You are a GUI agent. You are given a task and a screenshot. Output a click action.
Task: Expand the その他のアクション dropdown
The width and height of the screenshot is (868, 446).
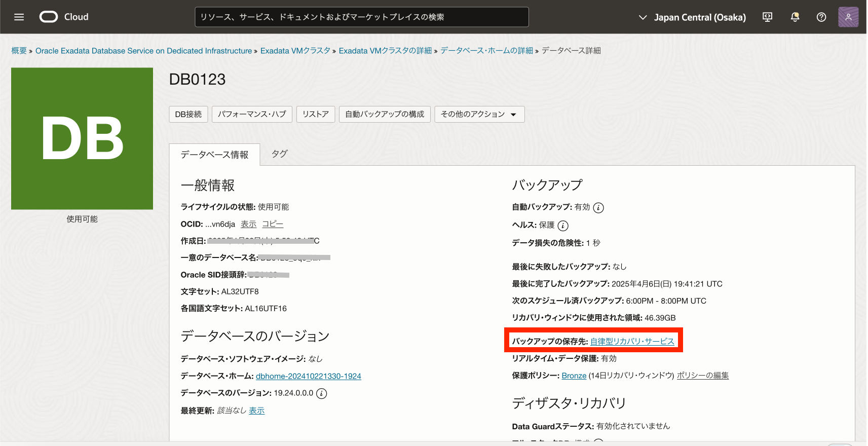[479, 115]
